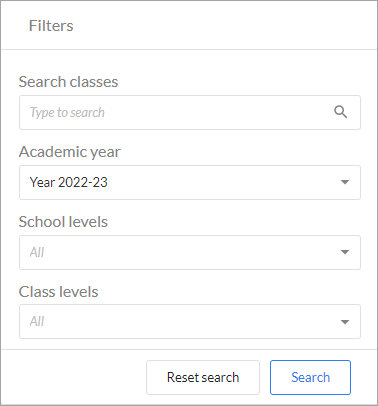Open the Class levels combo box

click(190, 321)
